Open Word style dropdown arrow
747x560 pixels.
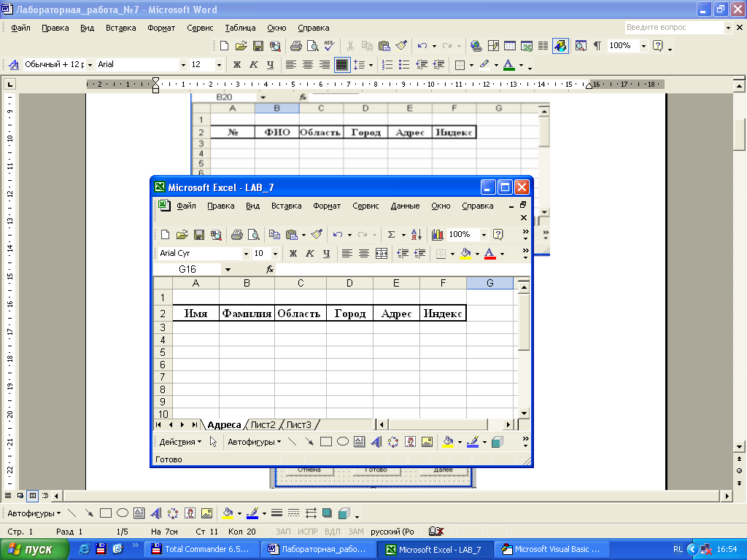[x=90, y=64]
